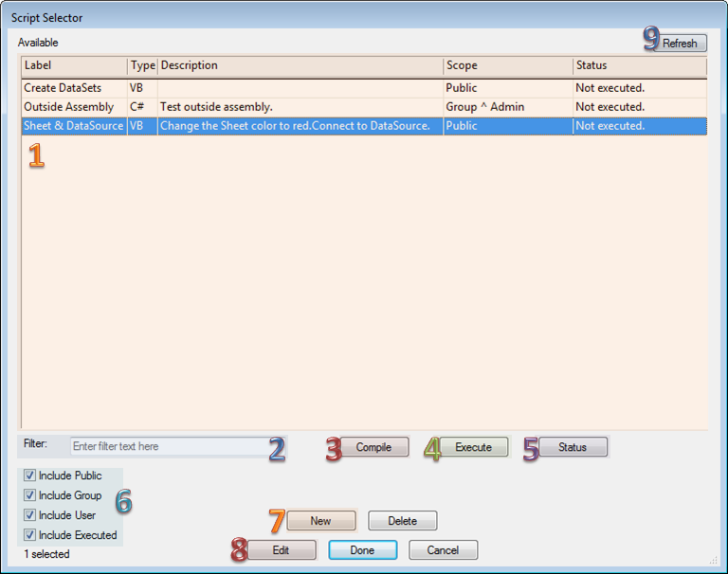Open the Status button
728x574 pixels.
click(573, 447)
